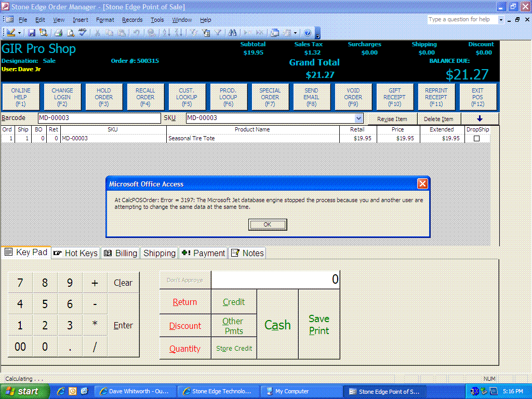
Task: Open the View design dropdown arrow in toolbar
Action: pos(19,33)
